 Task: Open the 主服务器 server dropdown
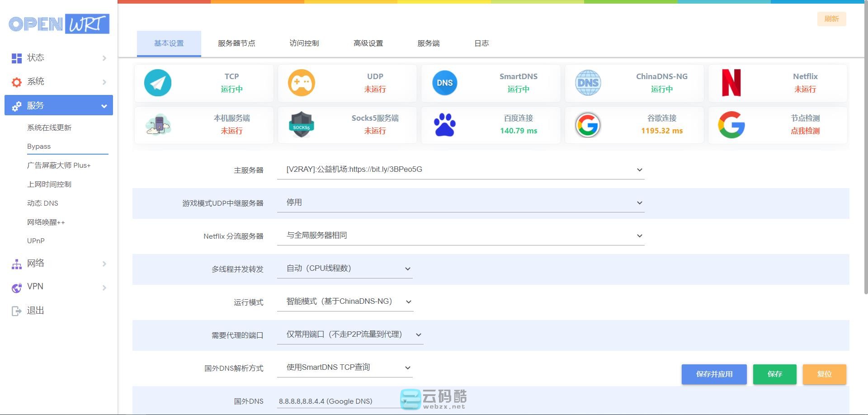(460, 170)
